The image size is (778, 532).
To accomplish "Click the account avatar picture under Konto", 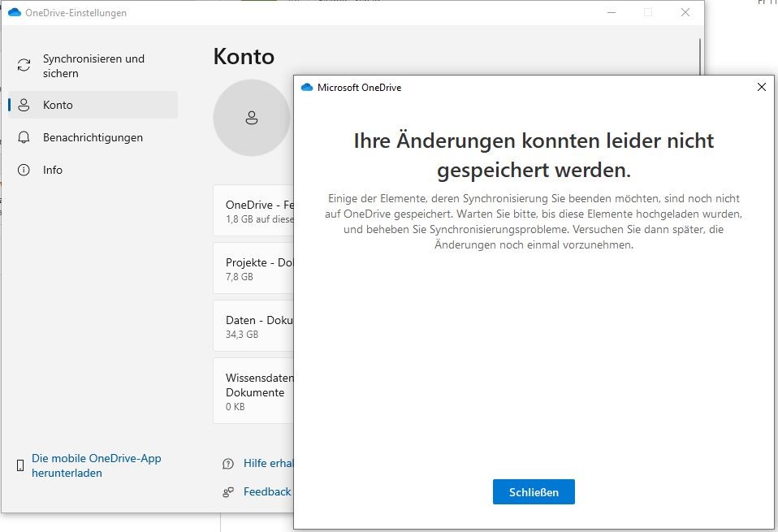I will [252, 118].
